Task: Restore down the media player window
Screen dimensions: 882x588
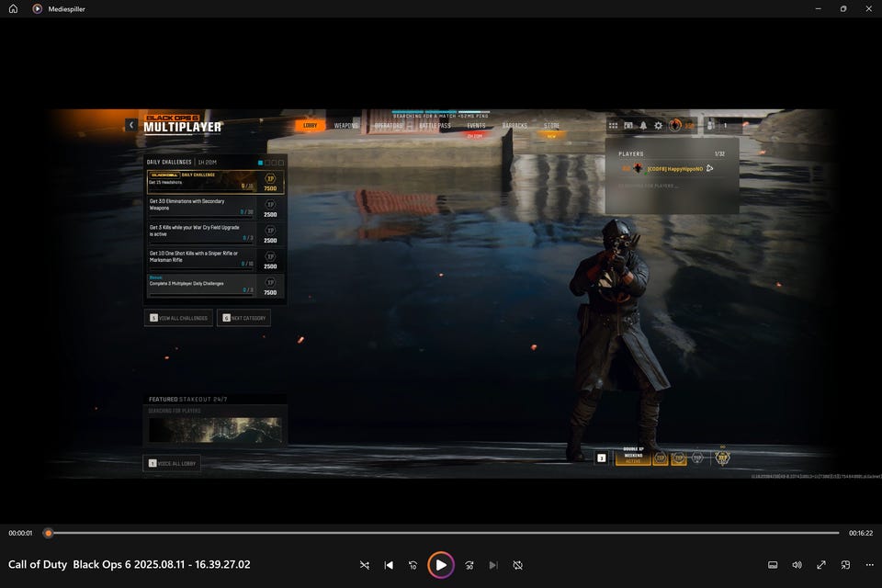Action: [843, 8]
